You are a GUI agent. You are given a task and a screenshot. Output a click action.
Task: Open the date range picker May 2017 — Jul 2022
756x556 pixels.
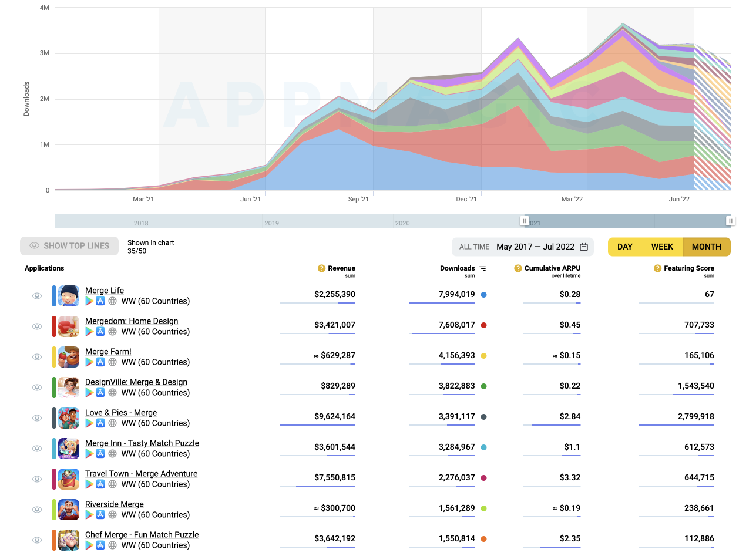tap(535, 247)
